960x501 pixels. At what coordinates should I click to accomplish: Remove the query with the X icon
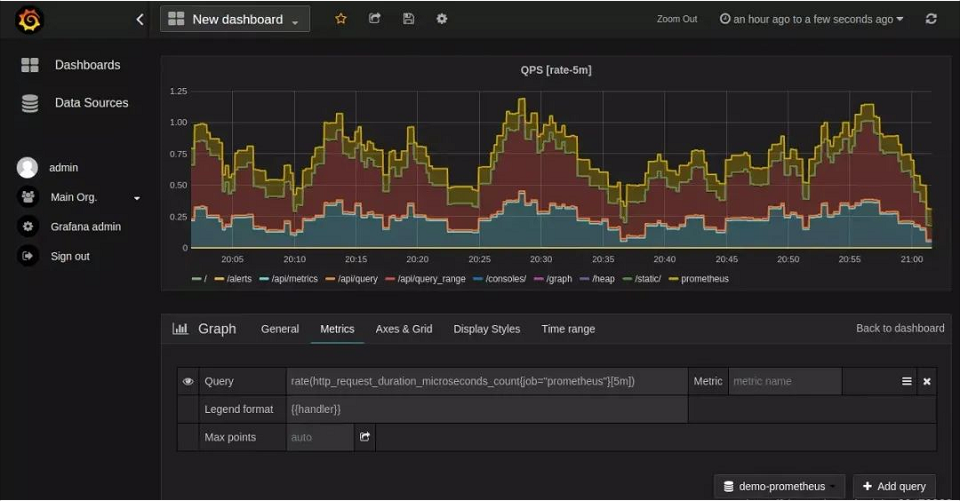coord(926,381)
